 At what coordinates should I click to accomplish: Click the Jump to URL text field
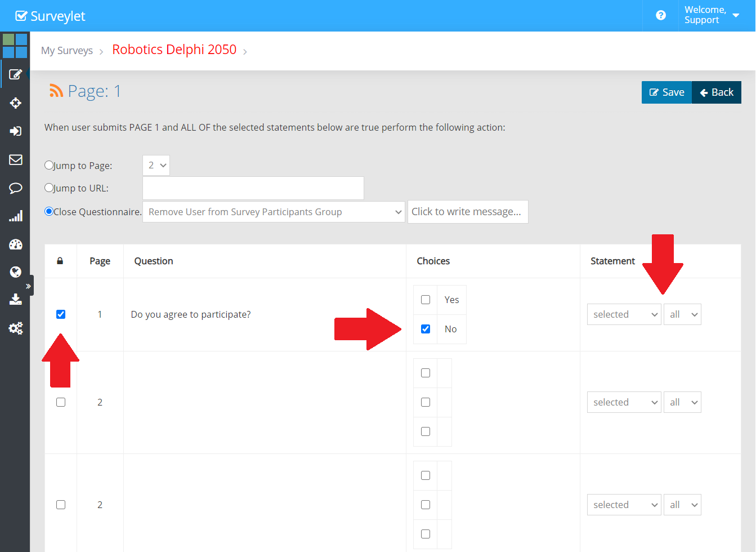click(253, 188)
